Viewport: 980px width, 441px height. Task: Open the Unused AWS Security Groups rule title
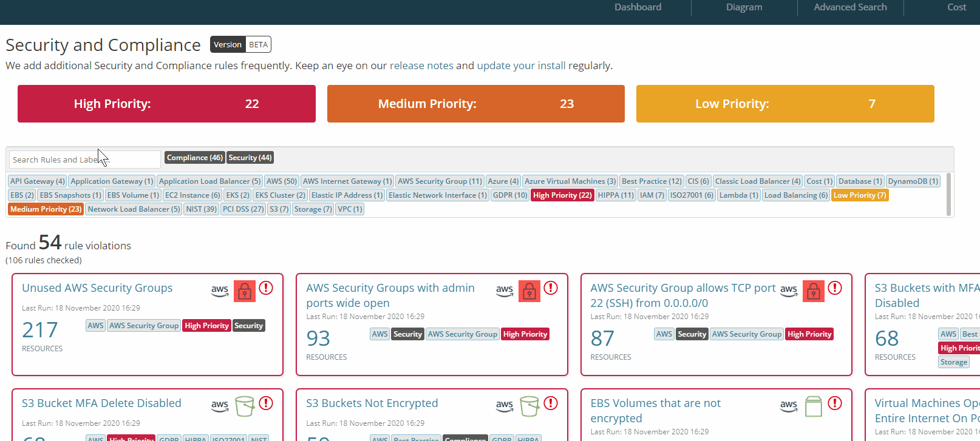[x=97, y=288]
